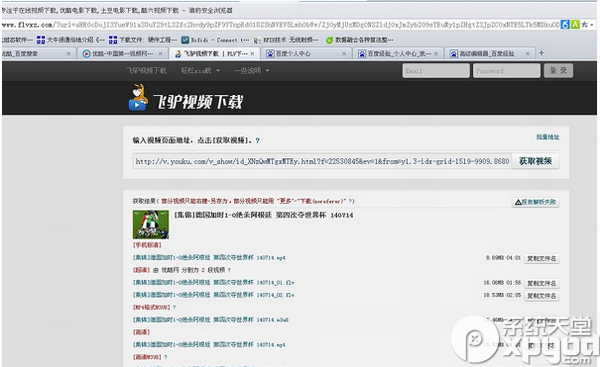The height and width of the screenshot is (367, 600).
Task: Click the 报告解析失败 warning button
Action: (536, 202)
